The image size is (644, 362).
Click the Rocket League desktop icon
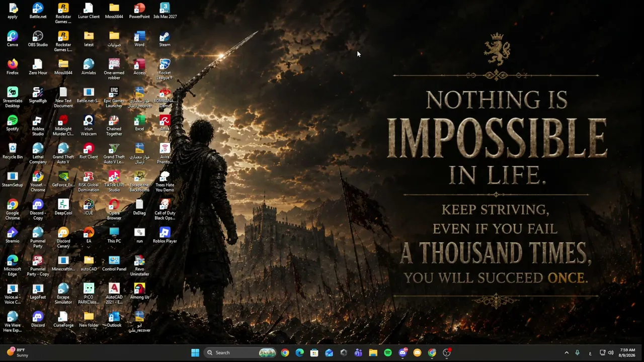point(165,69)
